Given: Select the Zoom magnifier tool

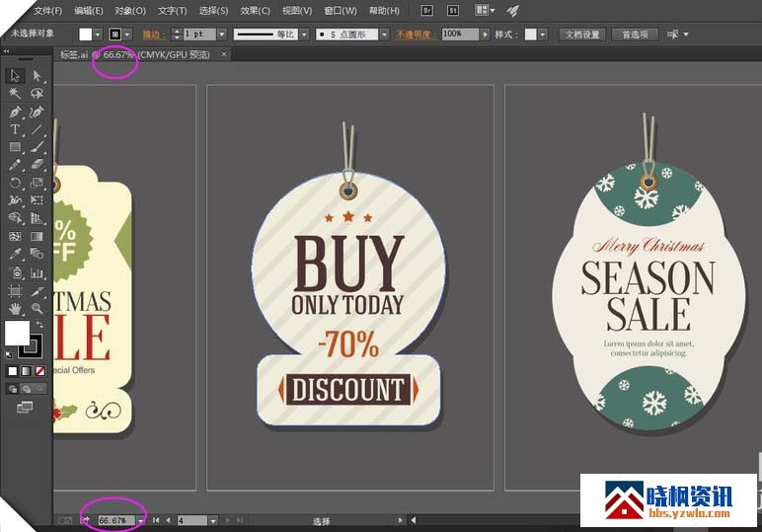Looking at the screenshot, I should point(37,308).
